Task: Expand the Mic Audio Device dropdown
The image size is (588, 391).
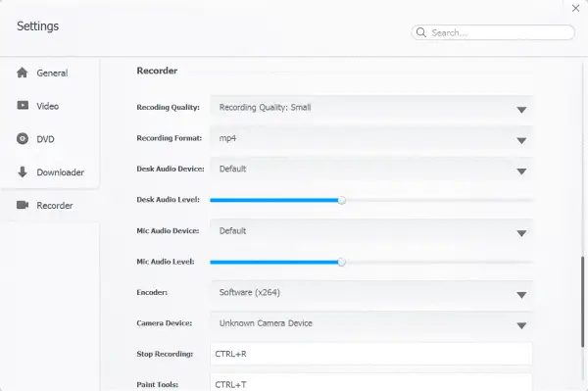Action: coord(371,231)
